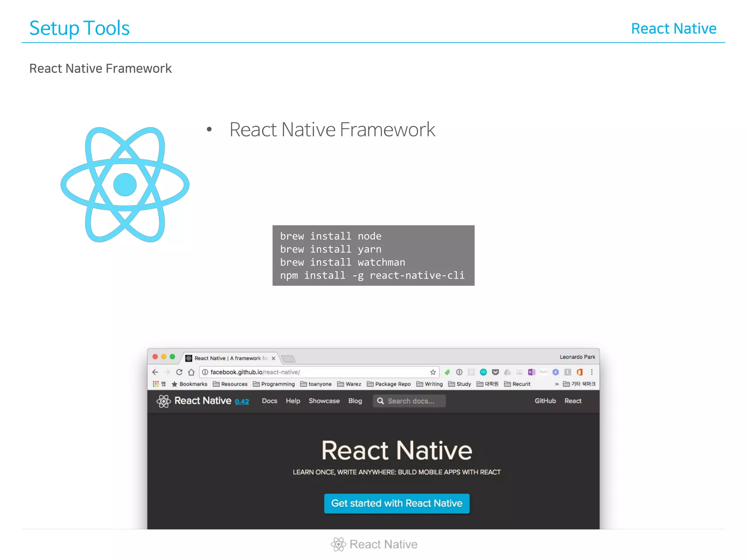Click the teal 'm' extension icon
This screenshot has height=560, width=747.
point(483,372)
